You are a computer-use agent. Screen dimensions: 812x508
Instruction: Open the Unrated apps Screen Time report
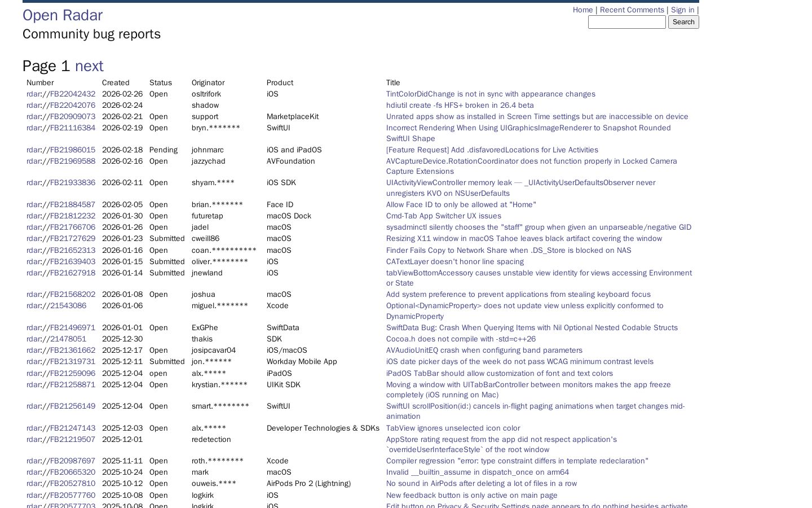click(x=537, y=117)
